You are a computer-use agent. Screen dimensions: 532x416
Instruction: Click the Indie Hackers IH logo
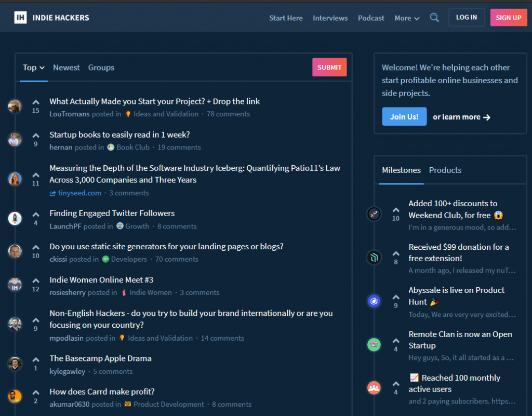[20, 18]
